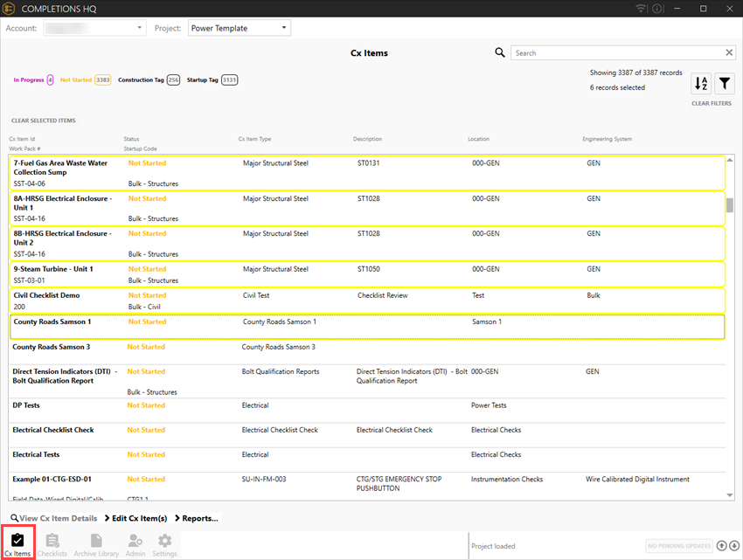Screen dimensions: 743x560
Task: Open the Checklists section
Action: [52, 544]
